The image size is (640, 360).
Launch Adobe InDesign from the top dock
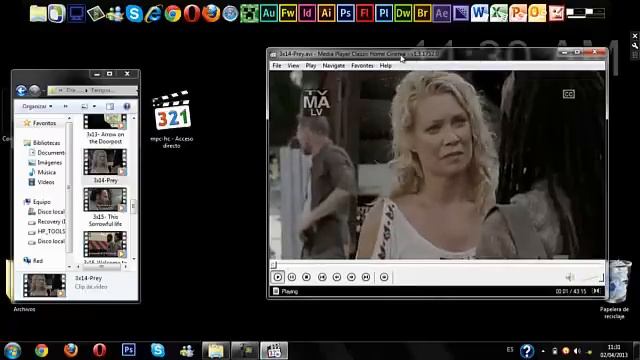(x=307, y=13)
